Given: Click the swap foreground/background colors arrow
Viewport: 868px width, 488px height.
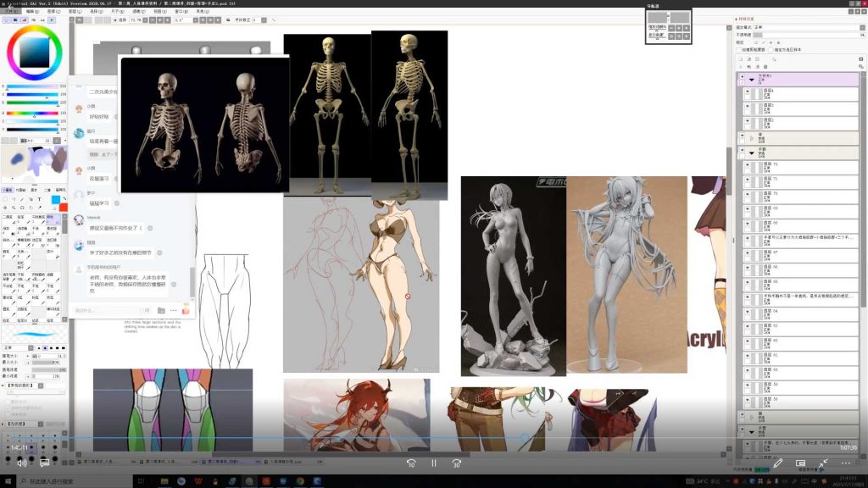Looking at the screenshot, I should click(x=64, y=198).
